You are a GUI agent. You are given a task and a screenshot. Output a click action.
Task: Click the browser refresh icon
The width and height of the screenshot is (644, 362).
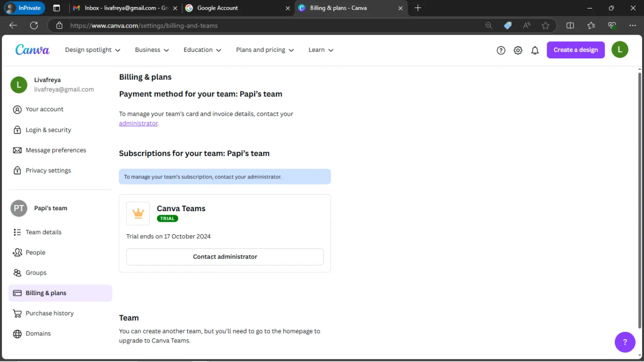tap(34, 25)
